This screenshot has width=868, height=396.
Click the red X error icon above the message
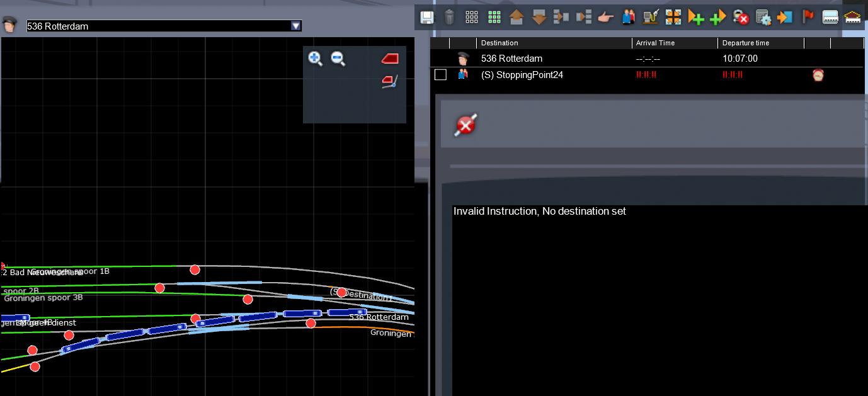click(465, 125)
